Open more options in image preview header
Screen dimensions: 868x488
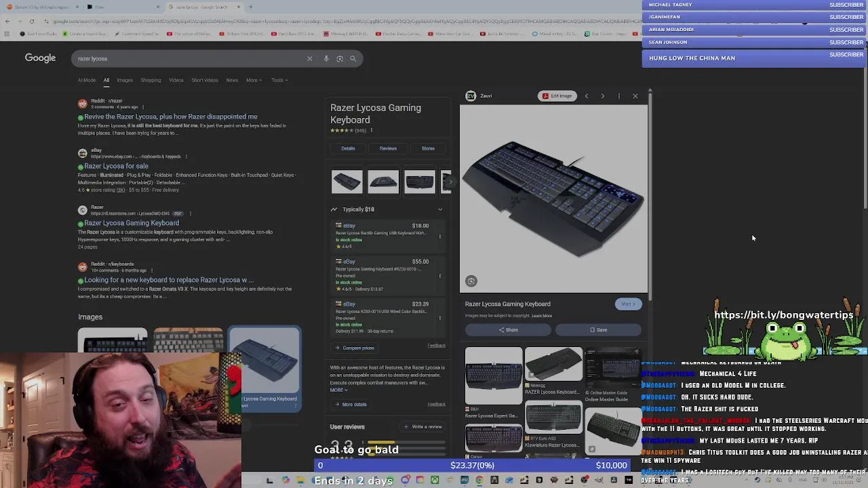[618, 96]
